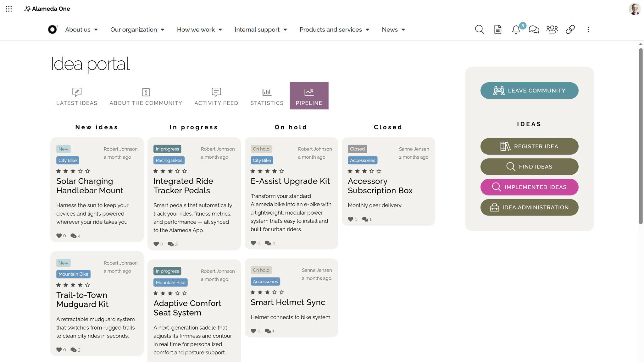
Task: Switch to the Statistics tab
Action: [267, 96]
